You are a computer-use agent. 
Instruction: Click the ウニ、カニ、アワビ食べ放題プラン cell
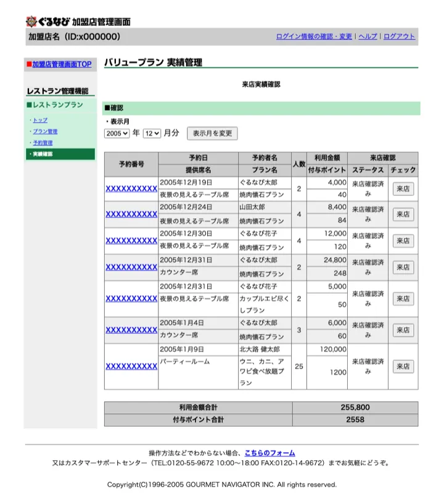coord(265,372)
